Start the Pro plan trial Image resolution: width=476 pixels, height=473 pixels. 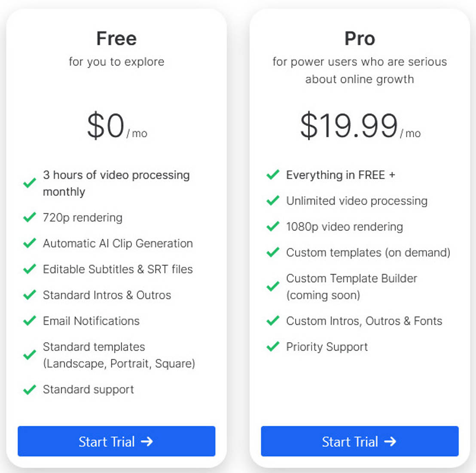(360, 441)
